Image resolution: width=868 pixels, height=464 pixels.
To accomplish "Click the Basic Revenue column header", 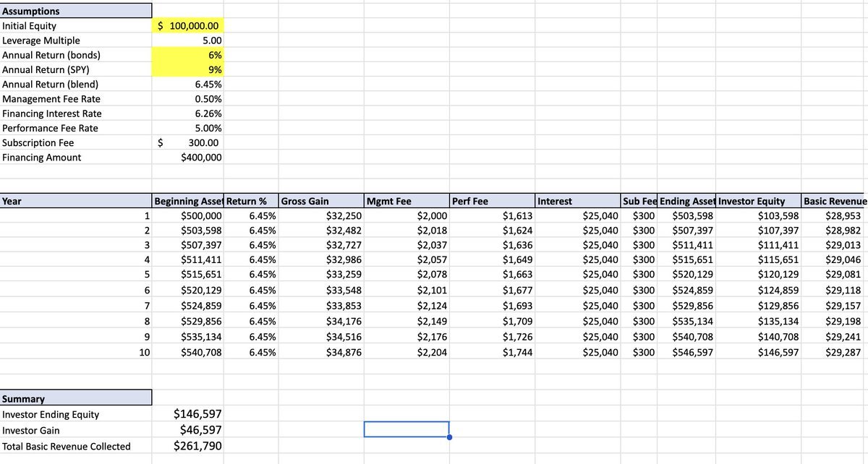I will pyautogui.click(x=834, y=202).
